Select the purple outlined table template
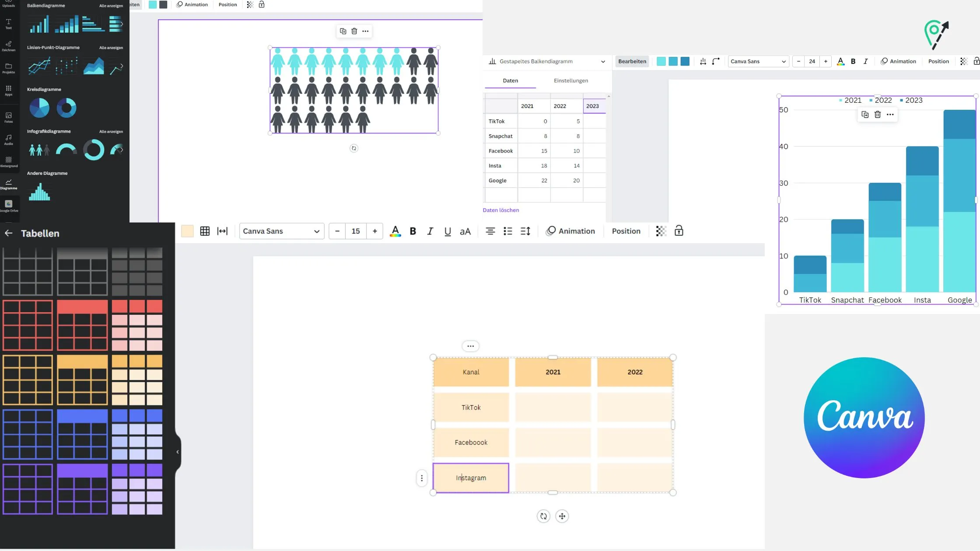980x551 pixels. pos(28,489)
